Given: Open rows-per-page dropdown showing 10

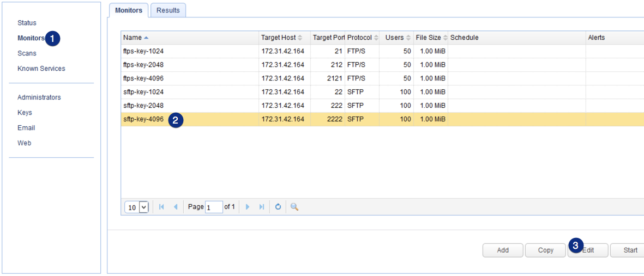Looking at the screenshot, I should [137, 207].
